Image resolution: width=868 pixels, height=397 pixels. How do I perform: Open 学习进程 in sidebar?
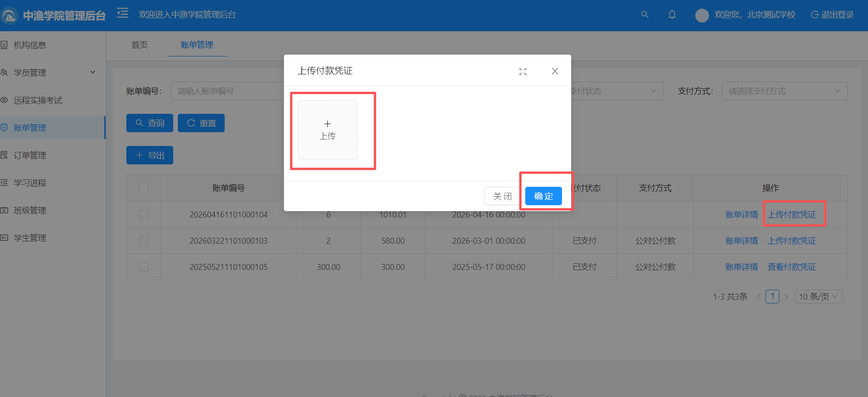tap(53, 183)
